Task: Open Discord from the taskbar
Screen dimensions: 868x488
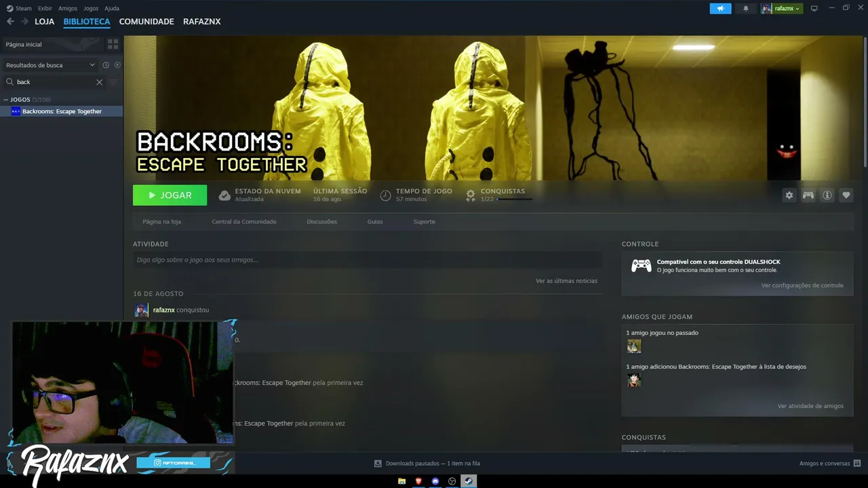Action: point(435,481)
